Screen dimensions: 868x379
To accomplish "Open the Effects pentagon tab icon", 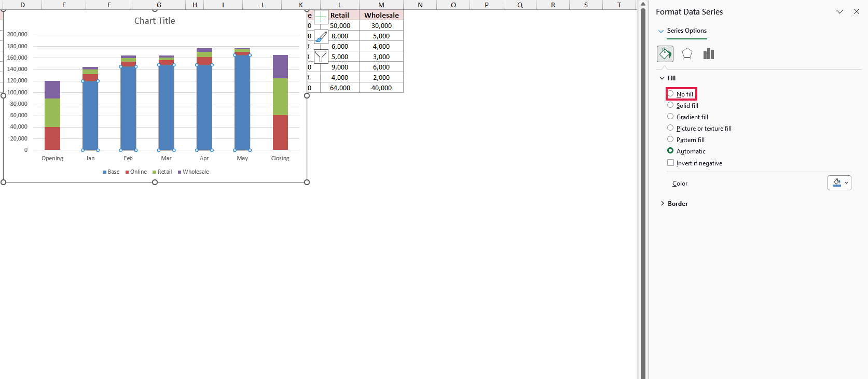I will [x=687, y=54].
